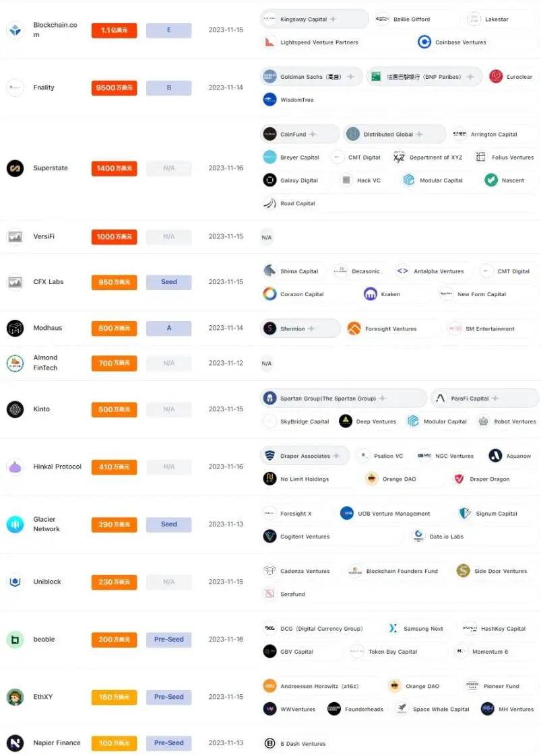The height and width of the screenshot is (756, 541).
Task: Expand the Kingsway Capital plus sign
Action: click(333, 20)
